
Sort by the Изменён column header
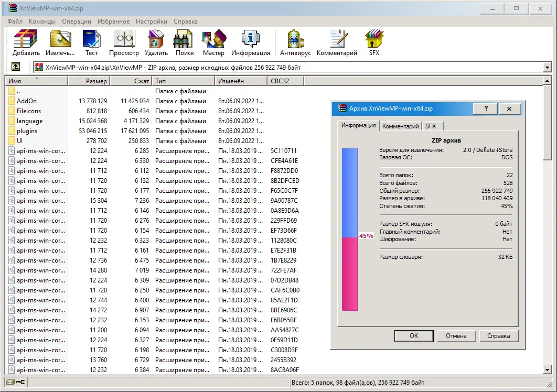point(241,81)
